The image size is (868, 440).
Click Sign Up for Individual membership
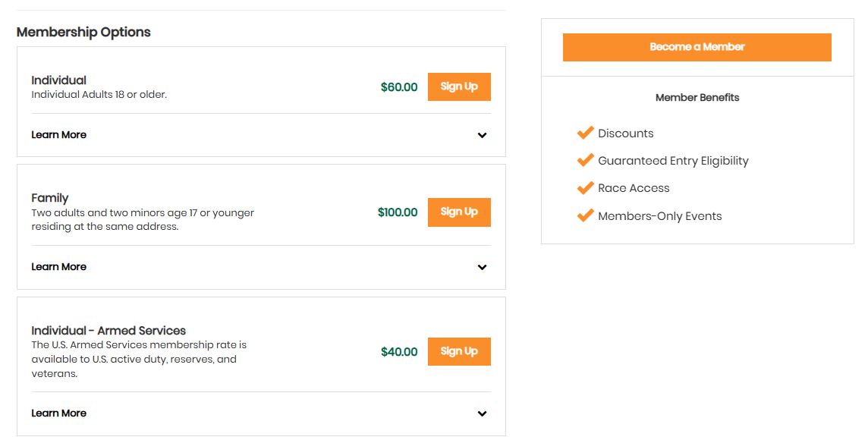click(x=458, y=86)
